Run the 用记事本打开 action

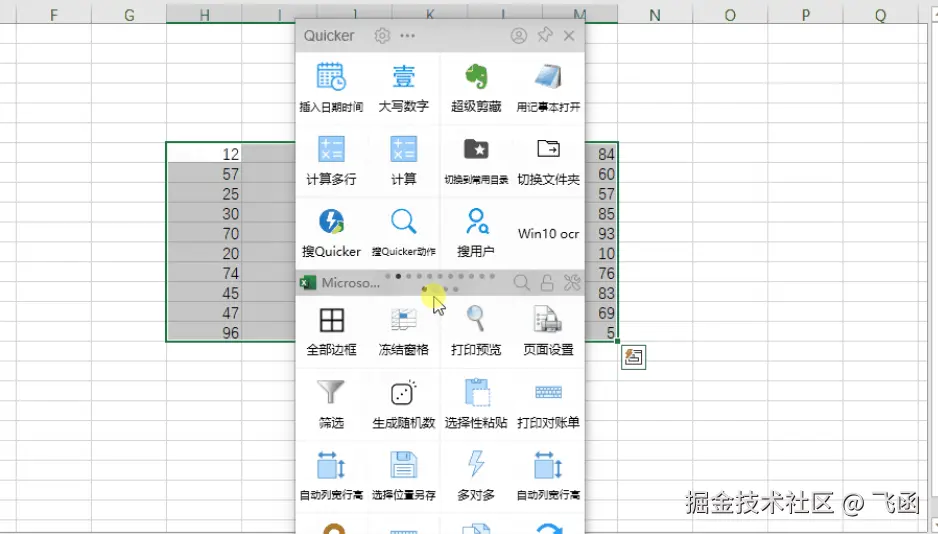549,88
